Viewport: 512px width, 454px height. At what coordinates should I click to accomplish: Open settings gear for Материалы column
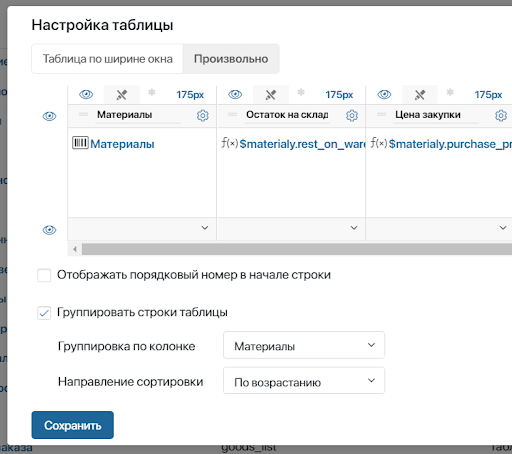[x=203, y=115]
